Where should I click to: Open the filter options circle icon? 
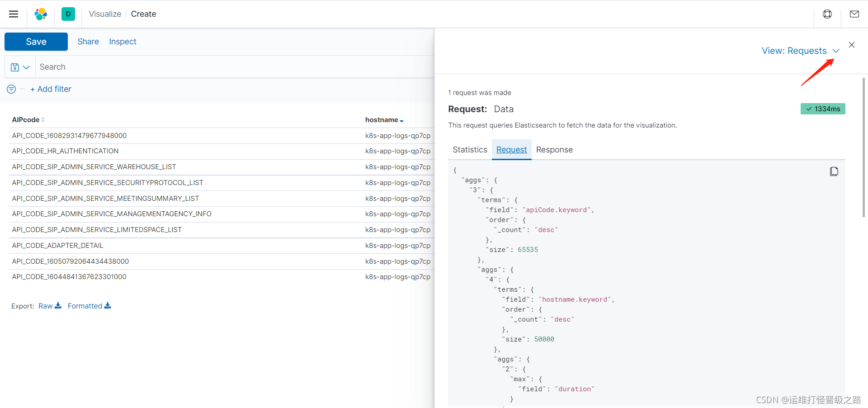pos(11,89)
